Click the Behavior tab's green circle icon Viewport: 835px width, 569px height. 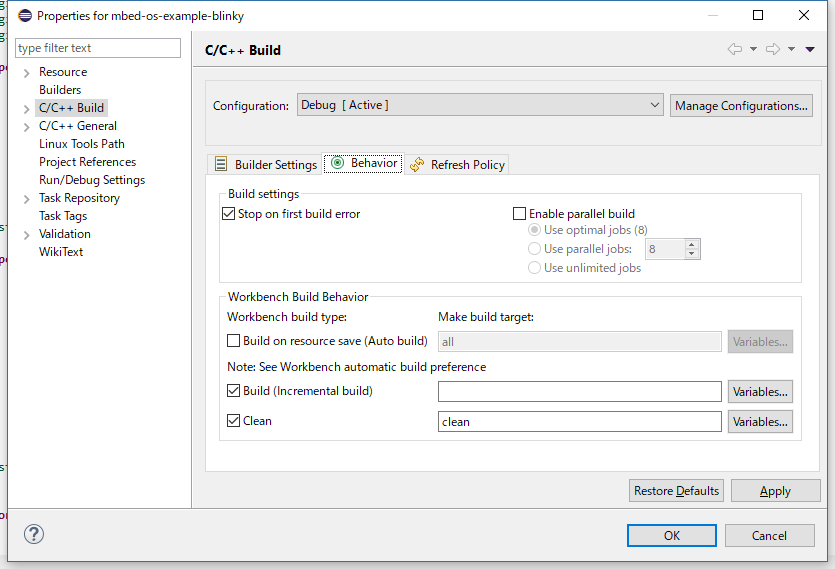(338, 162)
